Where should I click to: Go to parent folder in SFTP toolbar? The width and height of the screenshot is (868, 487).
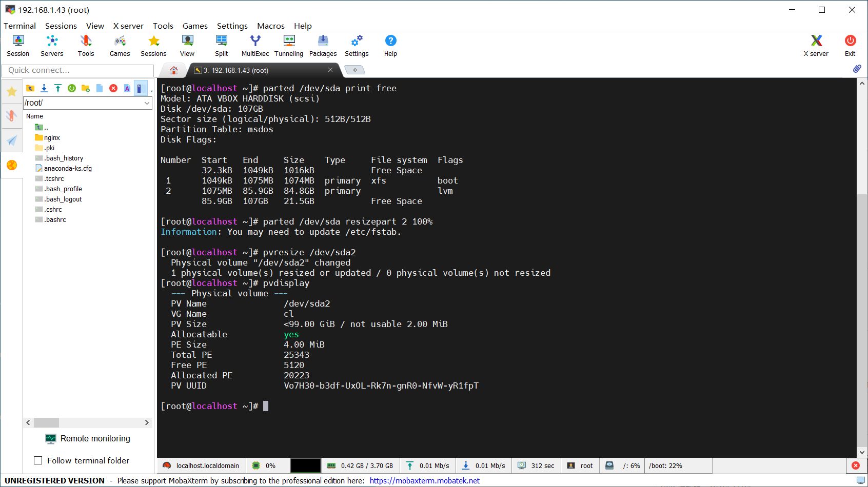click(x=30, y=88)
